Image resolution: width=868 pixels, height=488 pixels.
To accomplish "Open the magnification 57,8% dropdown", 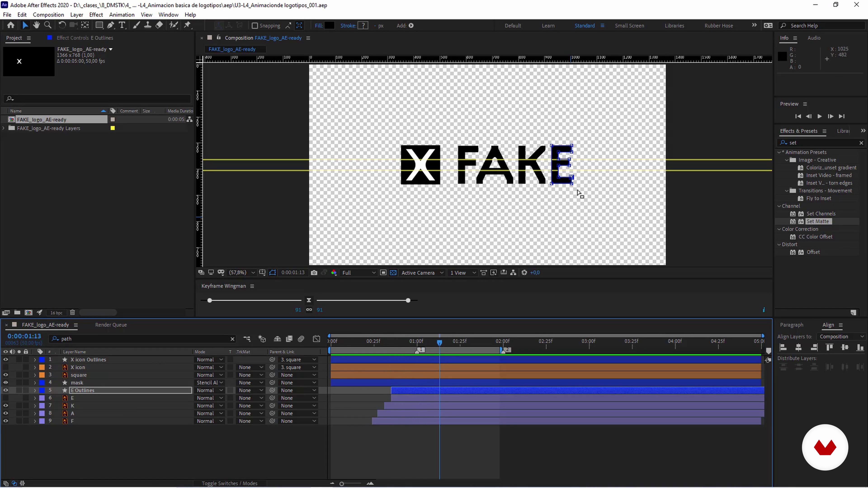I will pyautogui.click(x=242, y=272).
